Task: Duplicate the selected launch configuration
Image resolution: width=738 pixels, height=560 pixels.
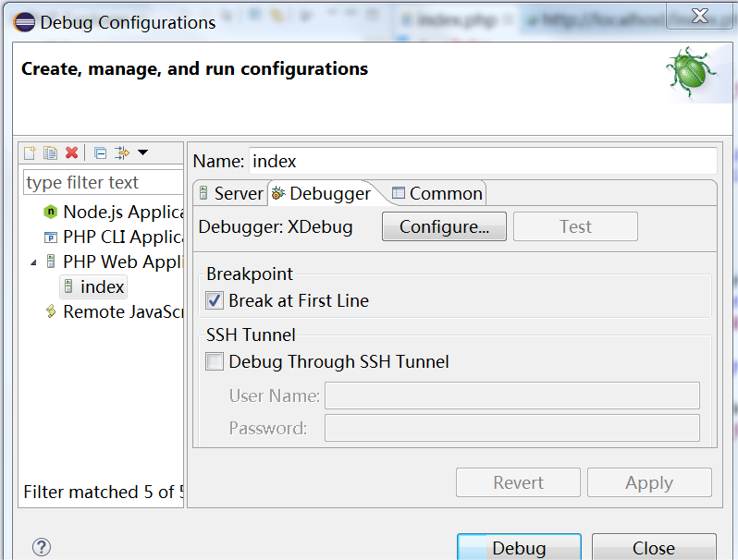Action: click(x=51, y=152)
